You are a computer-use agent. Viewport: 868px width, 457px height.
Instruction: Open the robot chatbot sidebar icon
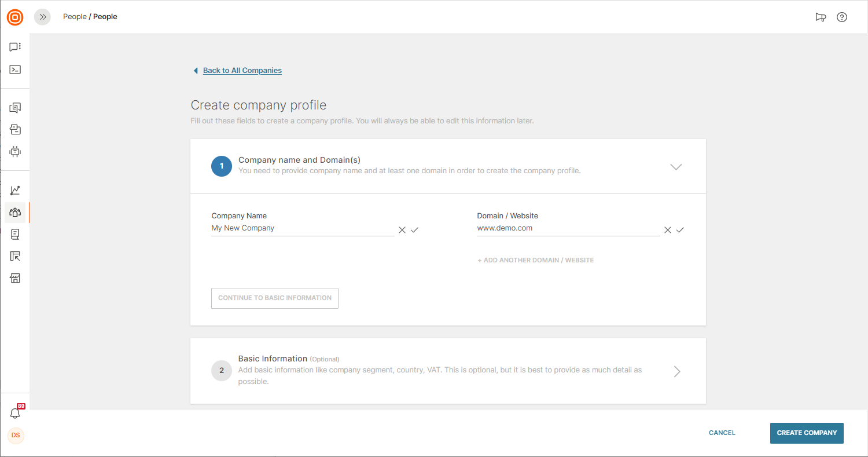pyautogui.click(x=15, y=152)
